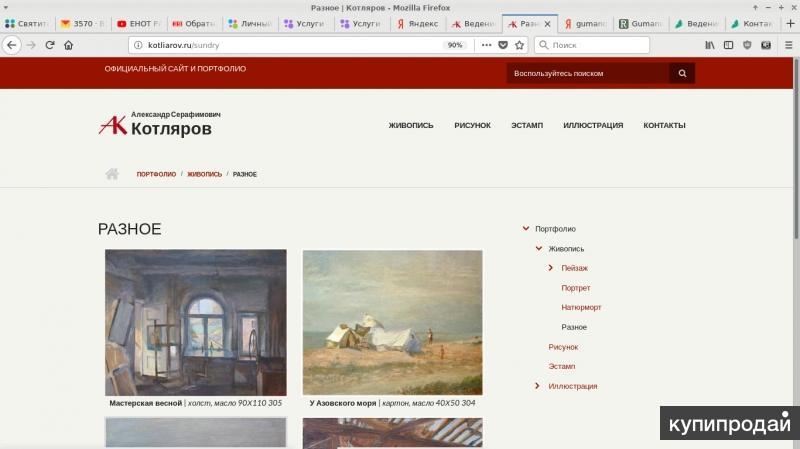800x449 pixels.
Task: Open Натюрморт in sidebar tree
Action: 581,307
